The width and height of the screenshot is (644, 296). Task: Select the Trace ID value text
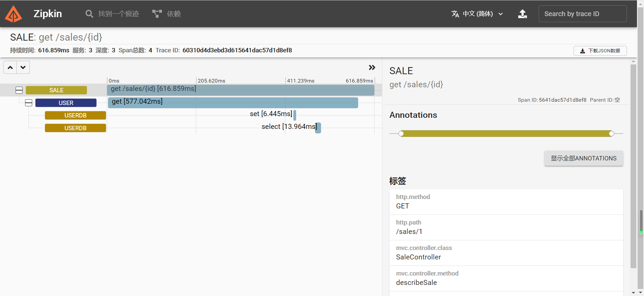(x=237, y=50)
